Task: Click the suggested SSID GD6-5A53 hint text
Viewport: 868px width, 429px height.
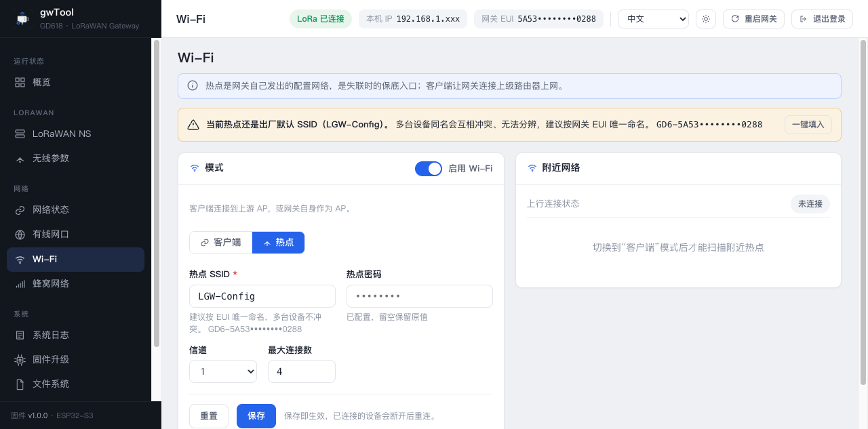Action: 255,329
